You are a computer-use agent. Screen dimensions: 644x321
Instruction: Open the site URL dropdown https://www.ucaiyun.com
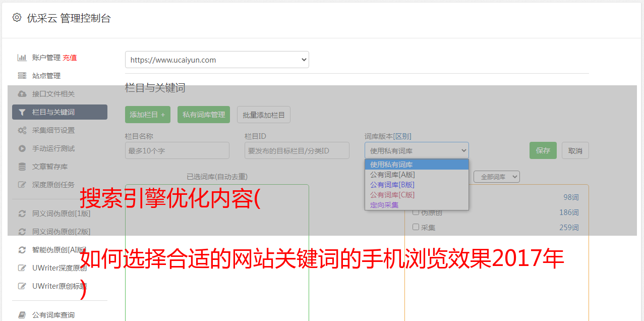point(217,60)
